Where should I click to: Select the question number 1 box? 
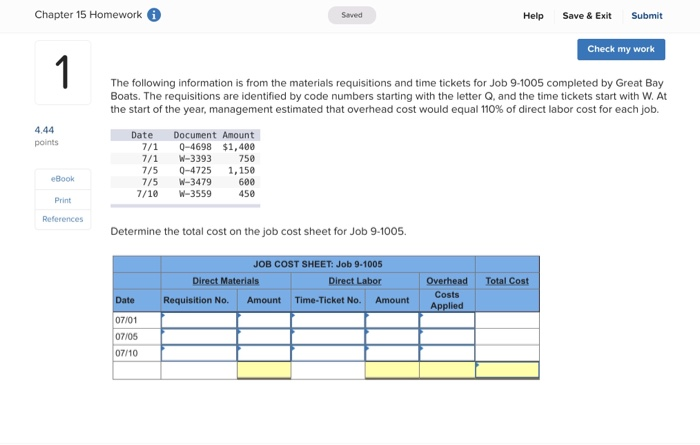tap(62, 72)
